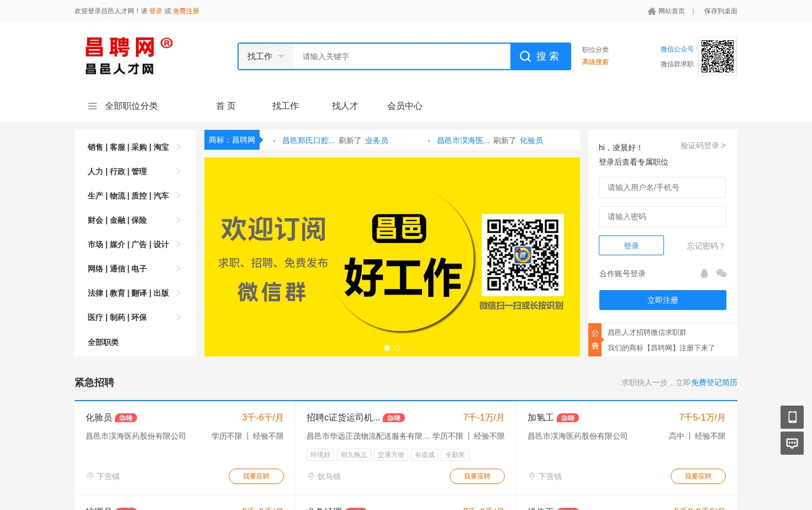Viewport: 812px width, 510px height.
Task: Click 我要应聘 for the 货运司机 job
Action: 477,476
